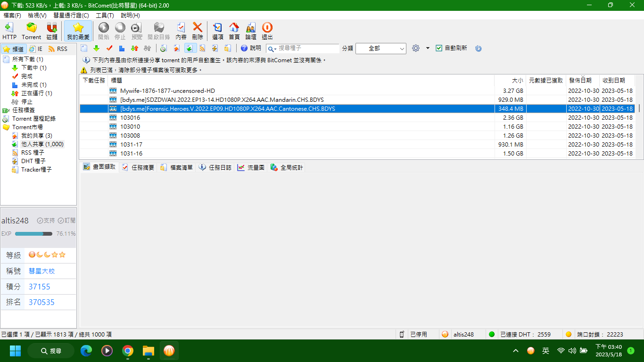Select Tracker種子 in the sidebar
The width and height of the screenshot is (644, 362).
click(36, 170)
